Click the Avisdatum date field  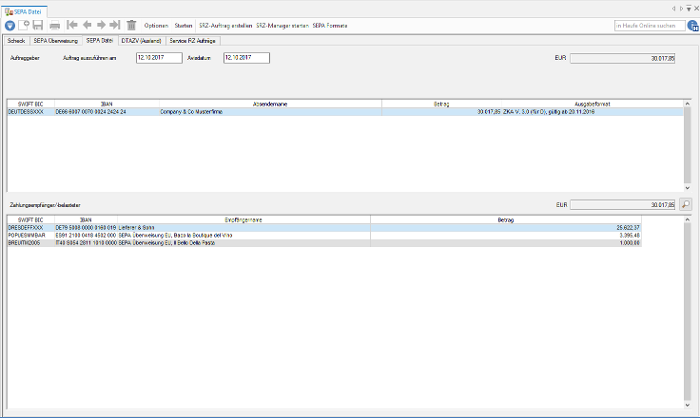pos(246,58)
